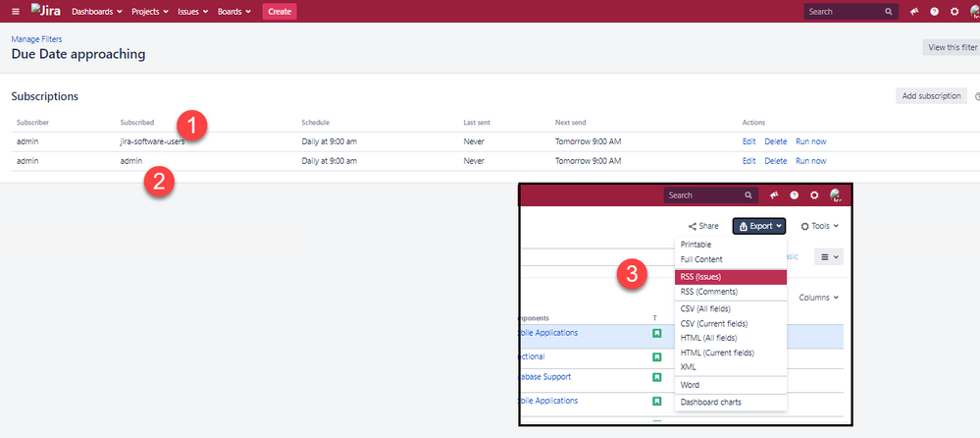
Task: Choose Word export option
Action: pyautogui.click(x=731, y=385)
